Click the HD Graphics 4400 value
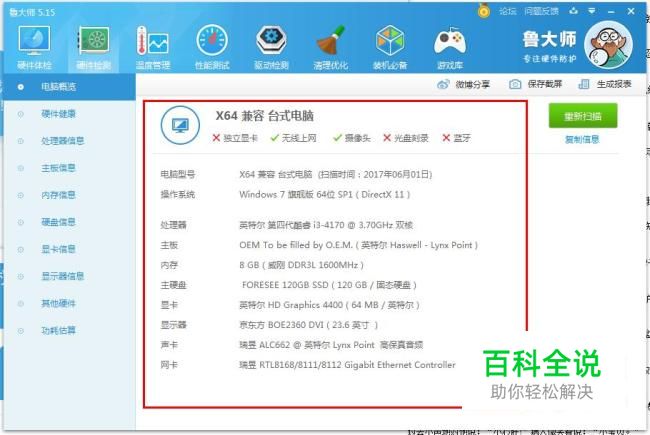 (329, 305)
